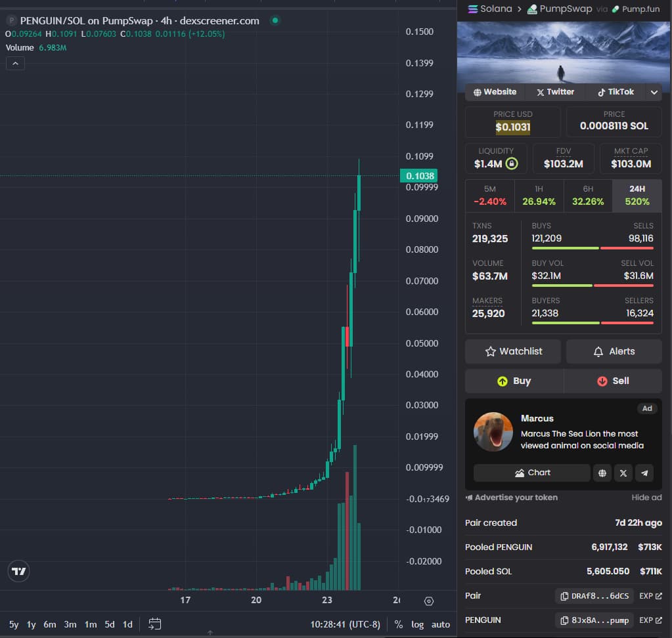
Task: Open the Marcus ad website globe icon
Action: pos(602,473)
